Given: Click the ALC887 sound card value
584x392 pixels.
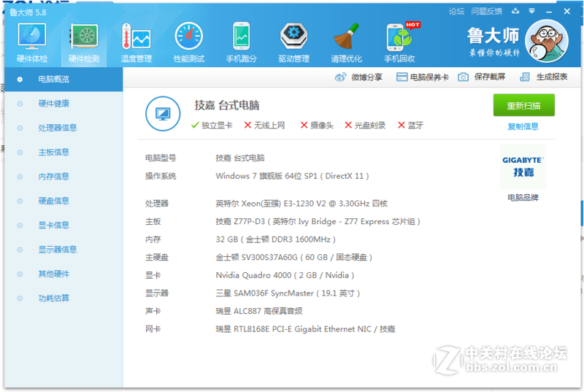Looking at the screenshot, I should click(x=259, y=311).
